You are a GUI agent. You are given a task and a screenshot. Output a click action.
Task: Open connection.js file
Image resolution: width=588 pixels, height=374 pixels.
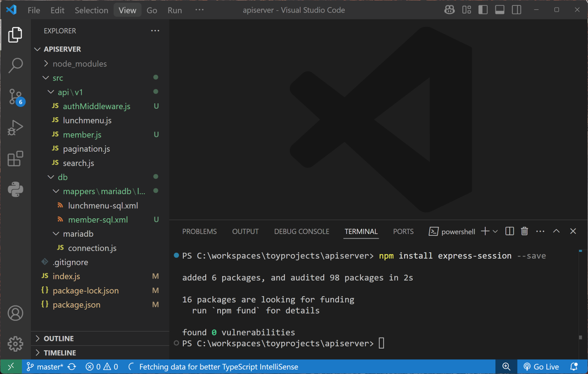pos(100,248)
